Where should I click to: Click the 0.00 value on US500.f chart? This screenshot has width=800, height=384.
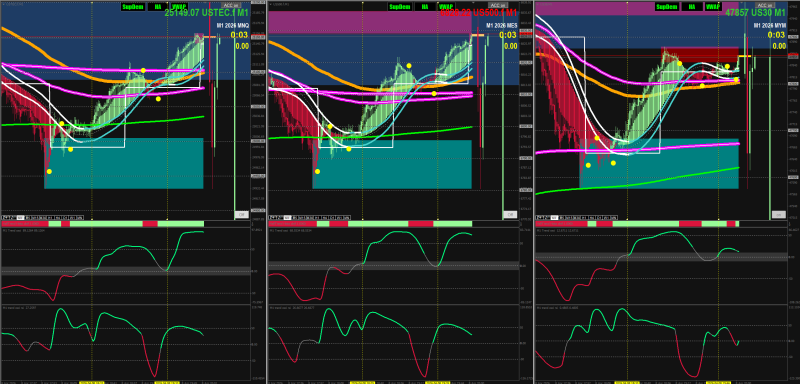[510, 46]
